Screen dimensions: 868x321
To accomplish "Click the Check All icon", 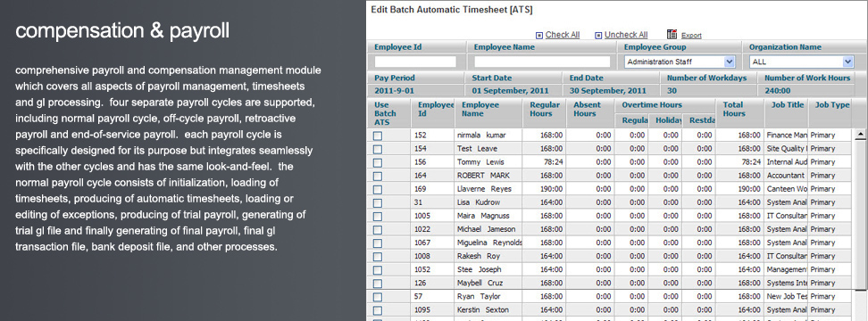I will coord(539,35).
